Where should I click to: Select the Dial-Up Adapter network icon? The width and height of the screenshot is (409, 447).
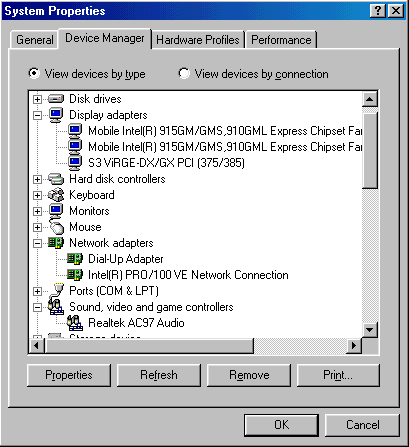pos(75,259)
